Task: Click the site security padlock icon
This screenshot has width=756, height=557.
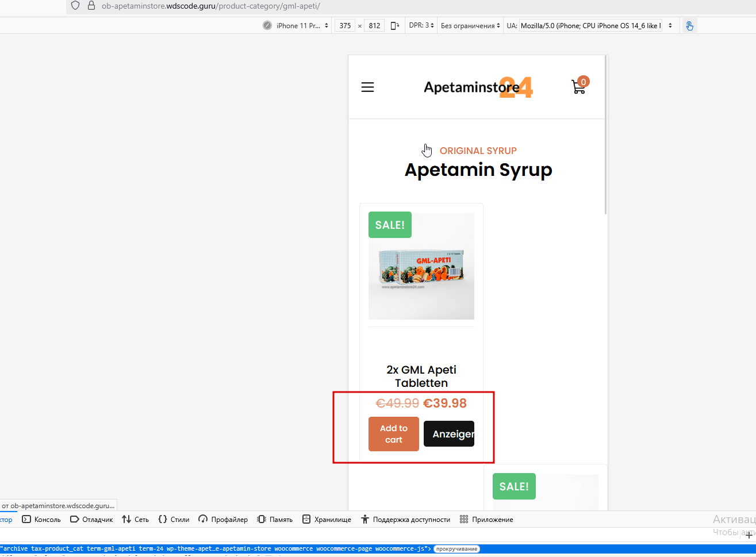Action: click(x=91, y=6)
